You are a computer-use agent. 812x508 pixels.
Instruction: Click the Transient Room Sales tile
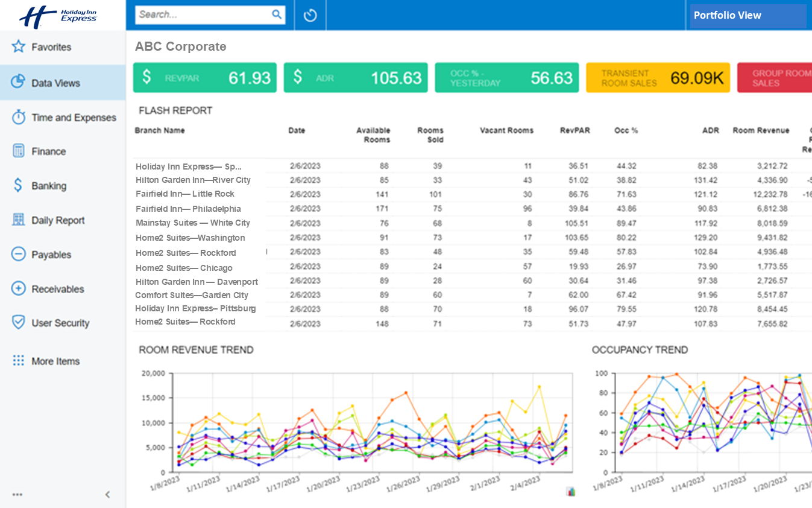[x=658, y=78]
